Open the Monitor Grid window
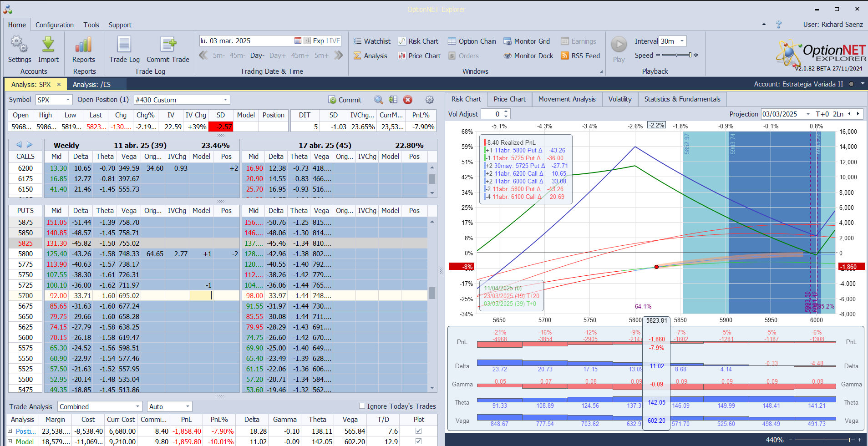Screen dimensions: 868x446 point(527,41)
